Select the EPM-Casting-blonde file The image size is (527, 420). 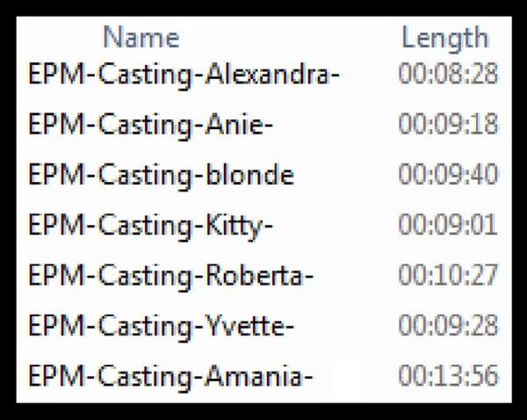click(162, 175)
